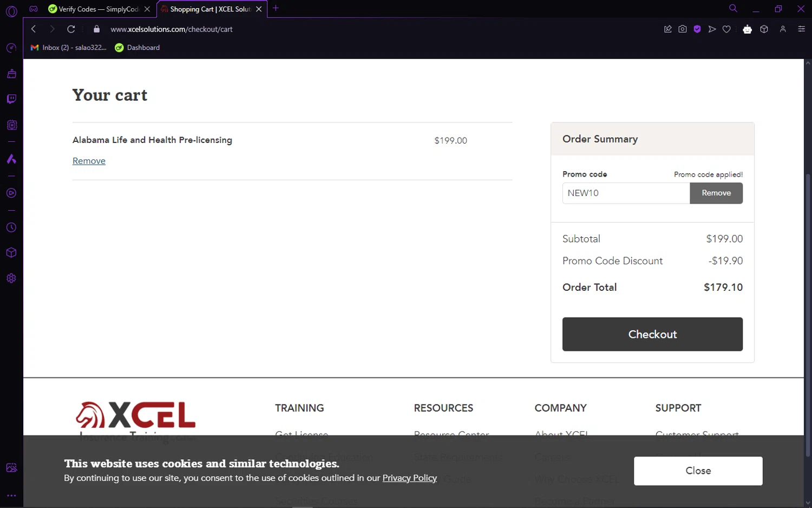Open Twitch panel in sidebar

click(x=11, y=99)
